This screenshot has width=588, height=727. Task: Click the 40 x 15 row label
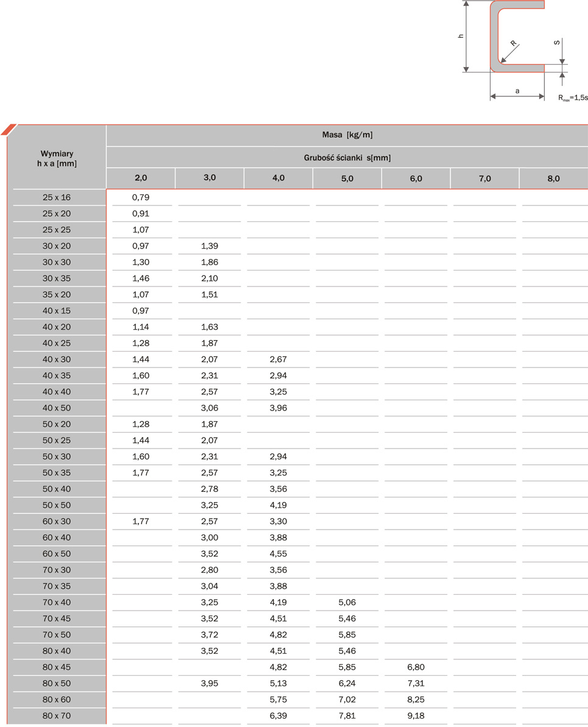(57, 311)
